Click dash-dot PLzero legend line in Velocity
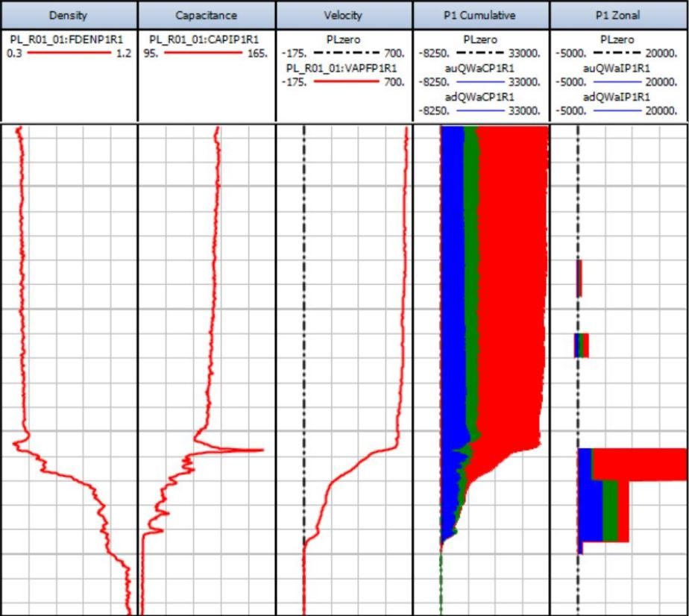The height and width of the screenshot is (616, 689). pos(346,53)
